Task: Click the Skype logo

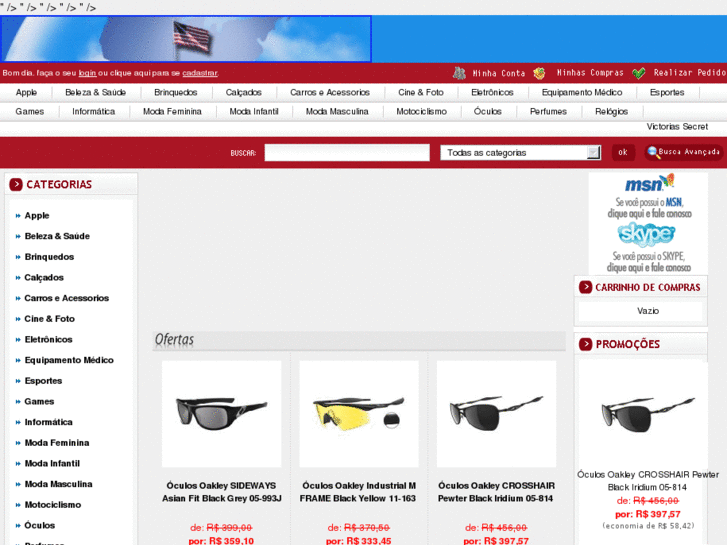Action: (646, 235)
